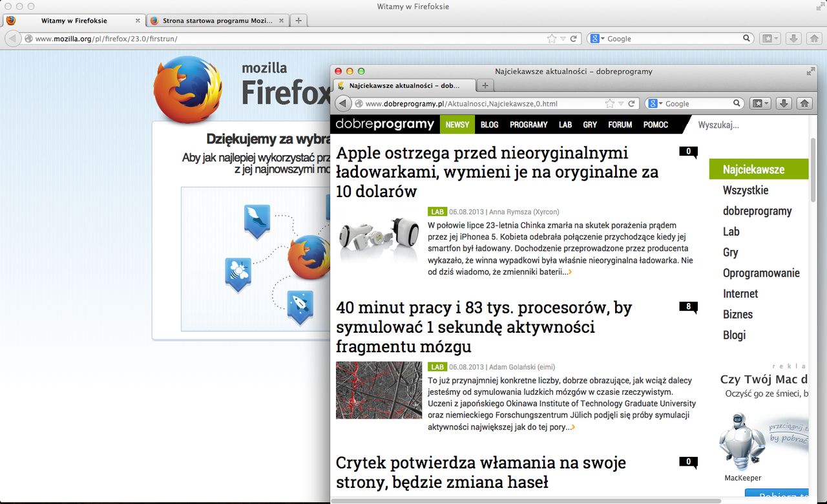Open the GRY menu item
The image size is (827, 504).
[590, 125]
